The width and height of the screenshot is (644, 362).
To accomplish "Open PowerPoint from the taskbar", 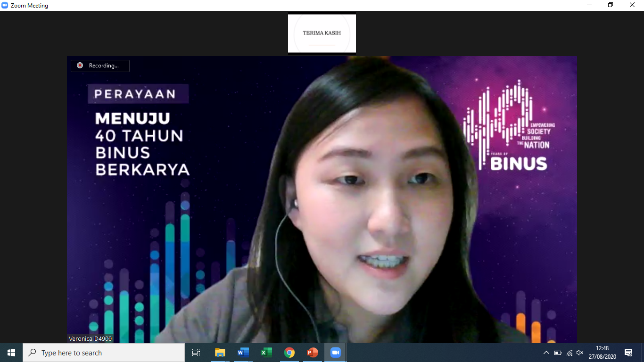I will [x=312, y=353].
